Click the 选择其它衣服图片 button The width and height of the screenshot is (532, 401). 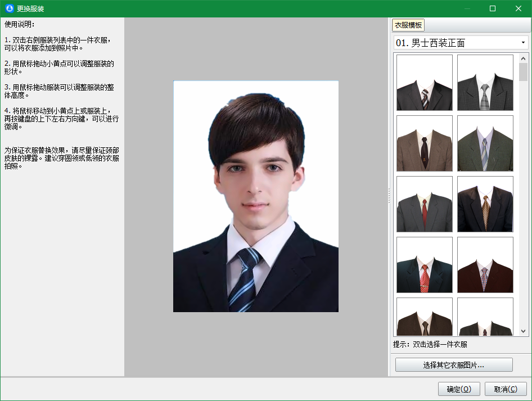454,364
